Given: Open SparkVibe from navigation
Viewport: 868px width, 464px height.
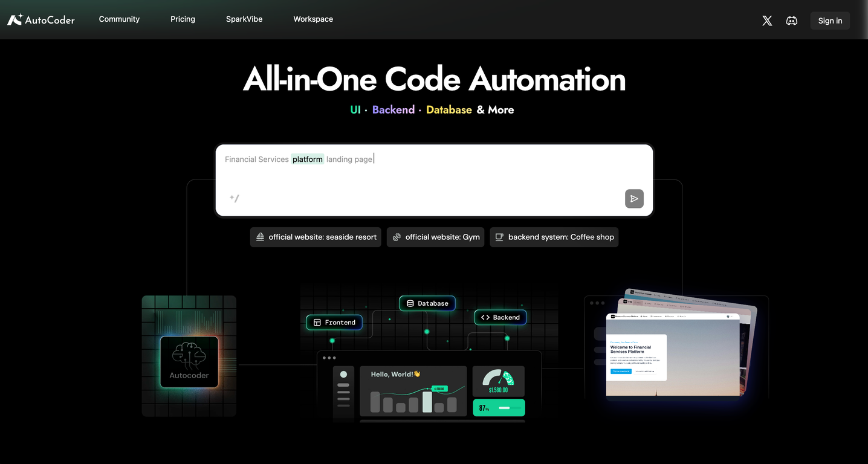Looking at the screenshot, I should [244, 19].
